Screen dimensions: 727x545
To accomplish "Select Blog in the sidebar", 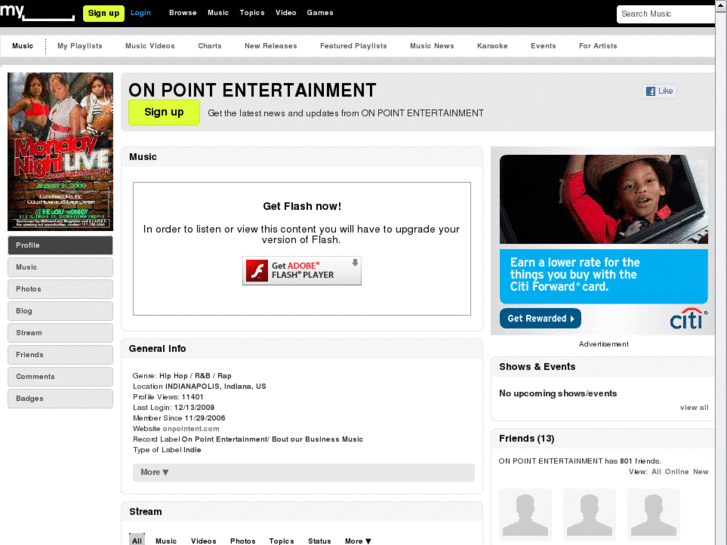I will pos(60,311).
